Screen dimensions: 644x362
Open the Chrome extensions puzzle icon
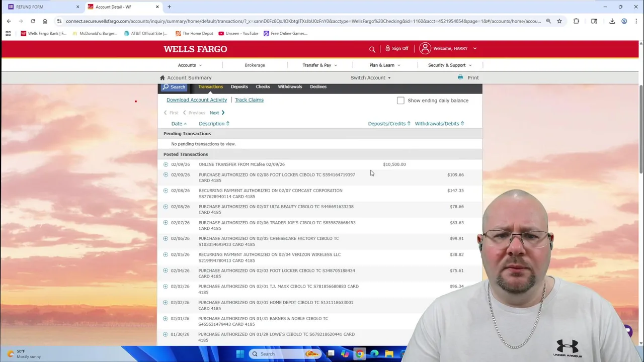click(576, 21)
